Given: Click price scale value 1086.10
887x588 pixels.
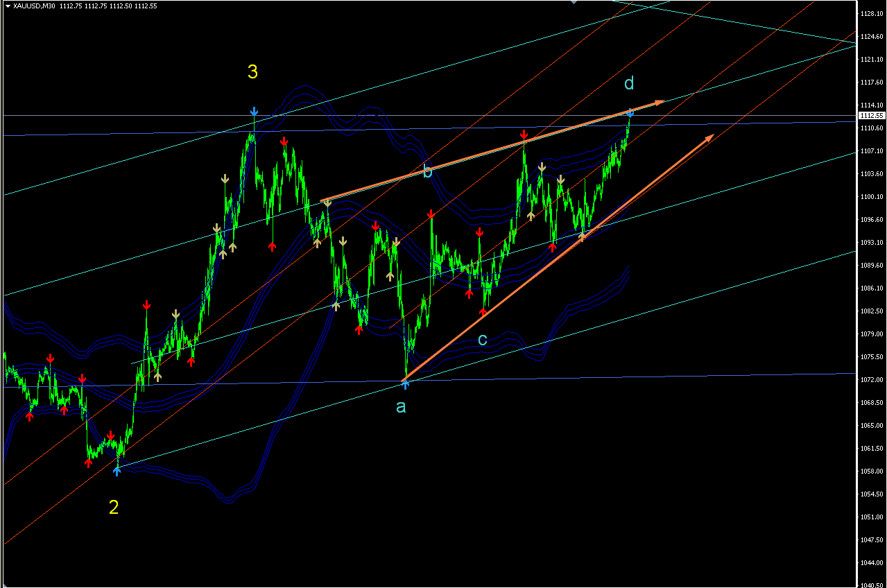Looking at the screenshot, I should pyautogui.click(x=871, y=288).
